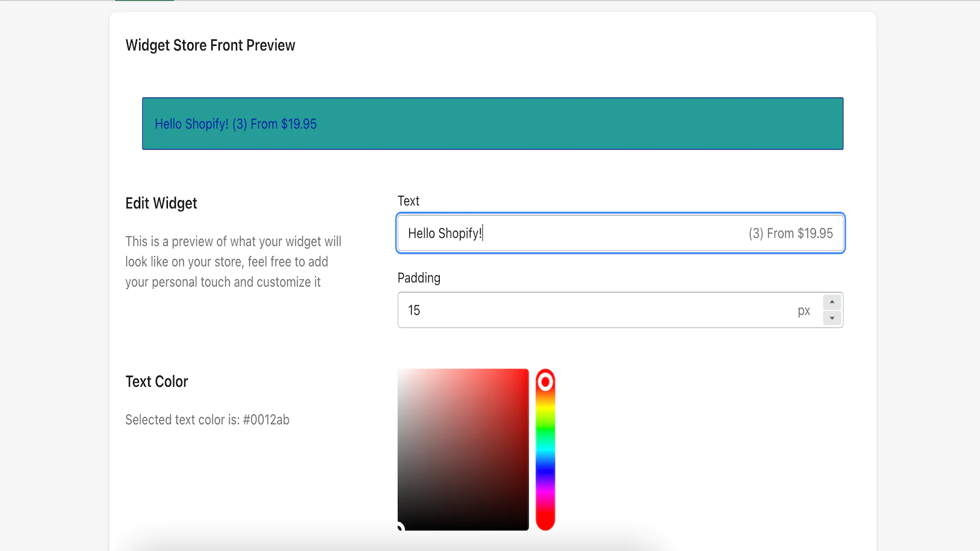Click the 'Text' field label

409,201
